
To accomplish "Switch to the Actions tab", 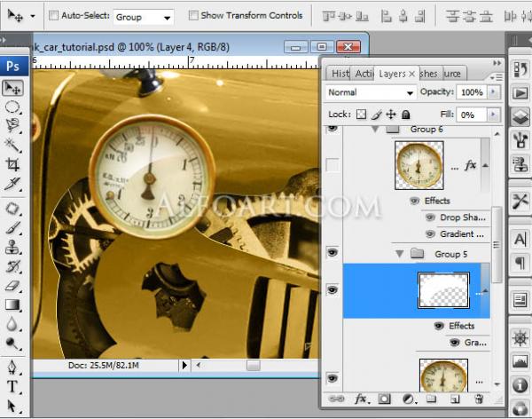I will (364, 74).
